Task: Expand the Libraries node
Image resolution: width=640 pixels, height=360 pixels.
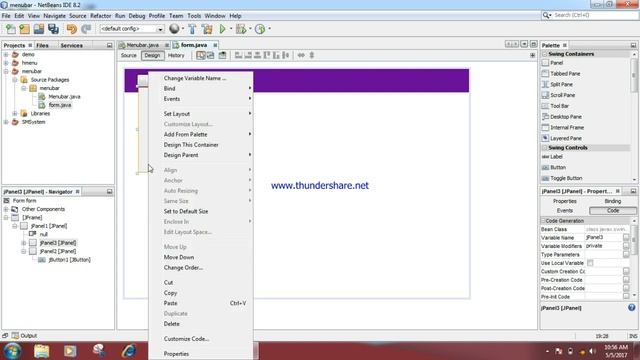Action: (x=15, y=113)
